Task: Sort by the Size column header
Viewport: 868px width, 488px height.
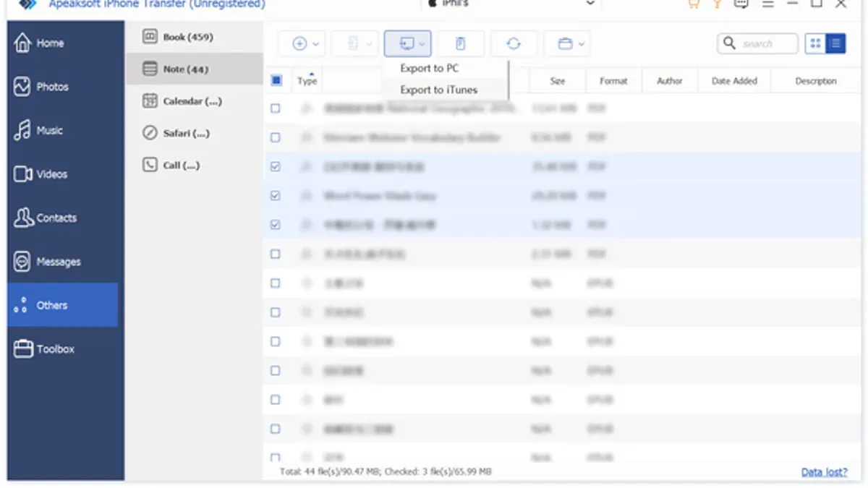Action: pyautogui.click(x=558, y=81)
